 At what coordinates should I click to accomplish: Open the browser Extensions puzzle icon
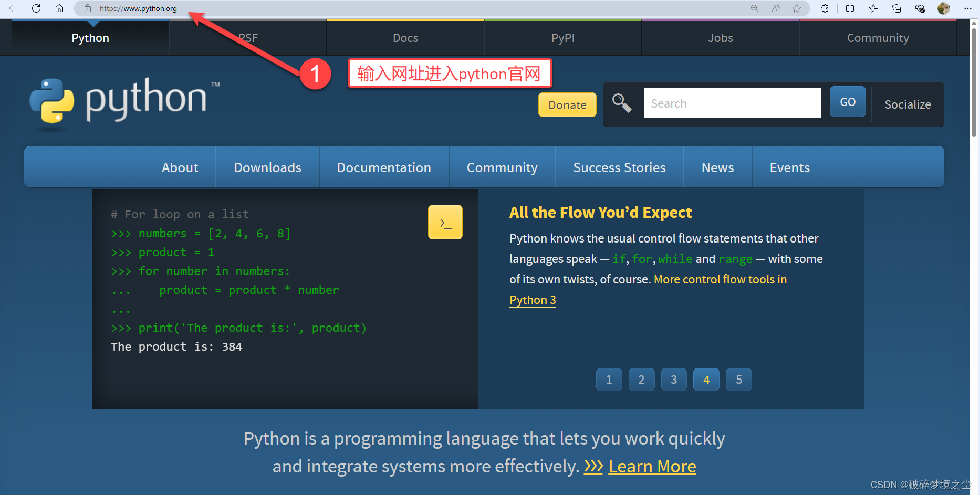click(825, 8)
